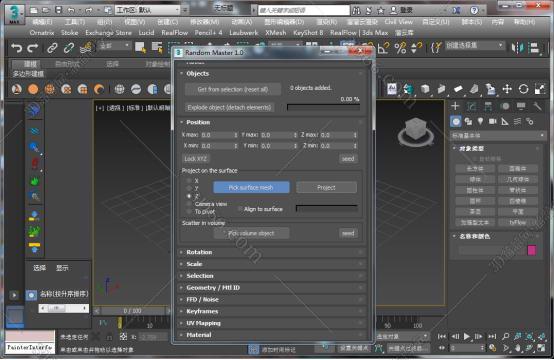Viewport: 554px width, 360px height.
Task: Open the XMesh menu
Action: (276, 33)
